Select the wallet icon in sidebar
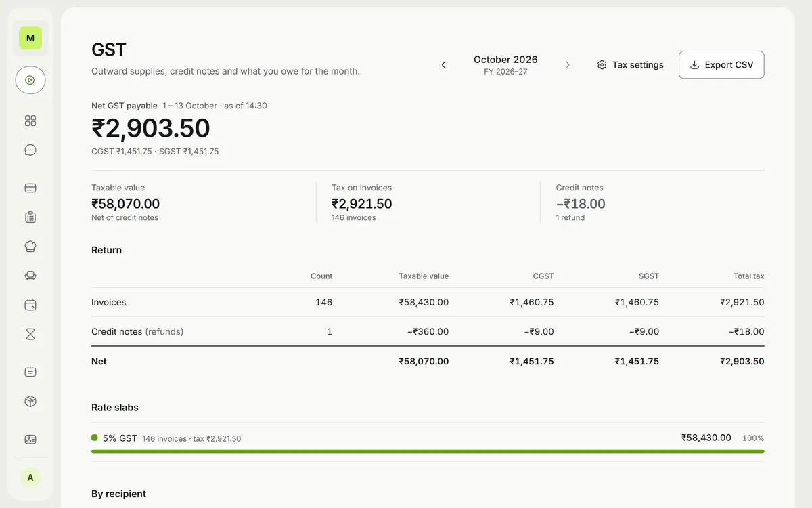Viewport: 812px width, 508px height. coord(30,305)
